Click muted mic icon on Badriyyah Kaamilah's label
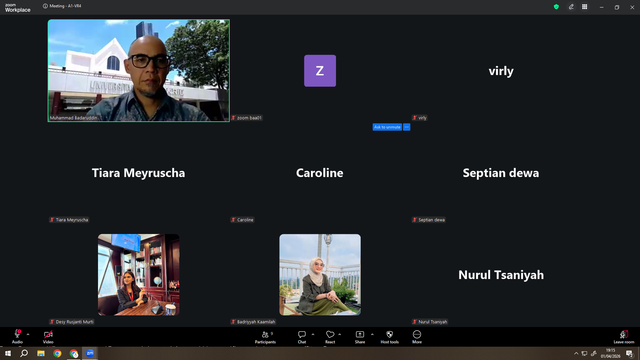 point(233,322)
